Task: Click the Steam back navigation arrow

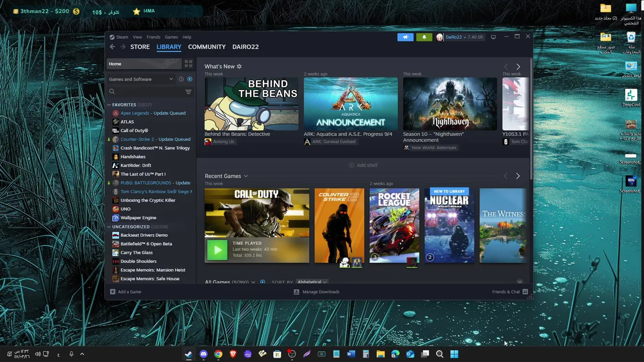Action: pos(112,47)
